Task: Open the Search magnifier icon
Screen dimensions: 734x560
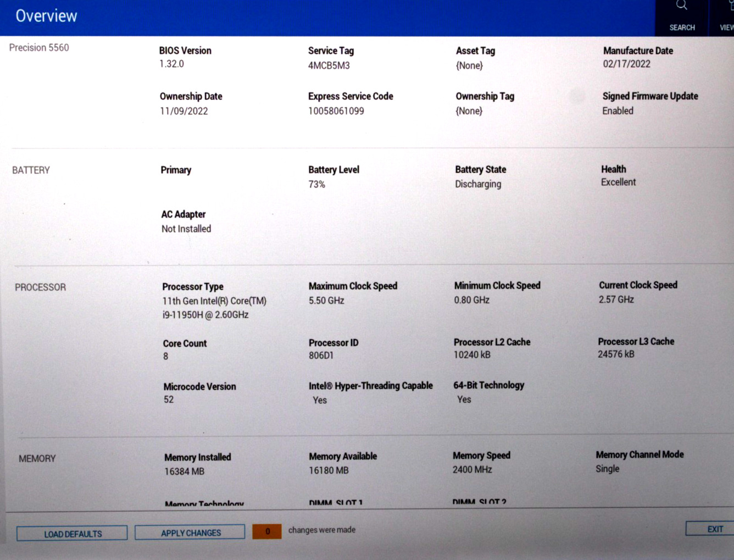Action: [682, 5]
